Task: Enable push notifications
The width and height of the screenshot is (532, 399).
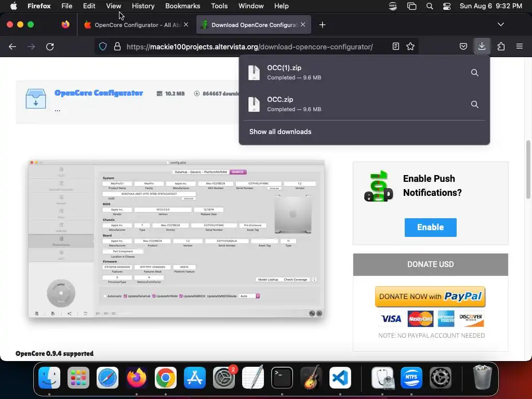Action: [431, 228]
